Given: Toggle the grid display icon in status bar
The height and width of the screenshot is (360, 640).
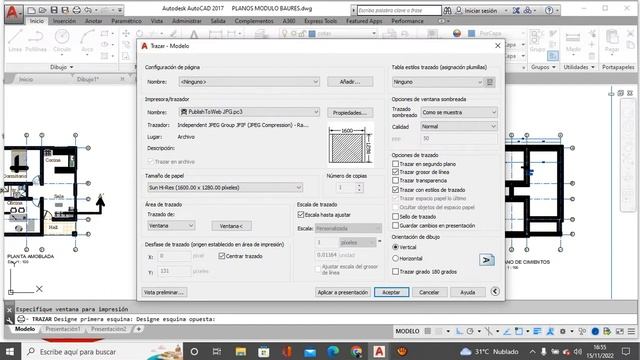Looking at the screenshot, I should 428,331.
